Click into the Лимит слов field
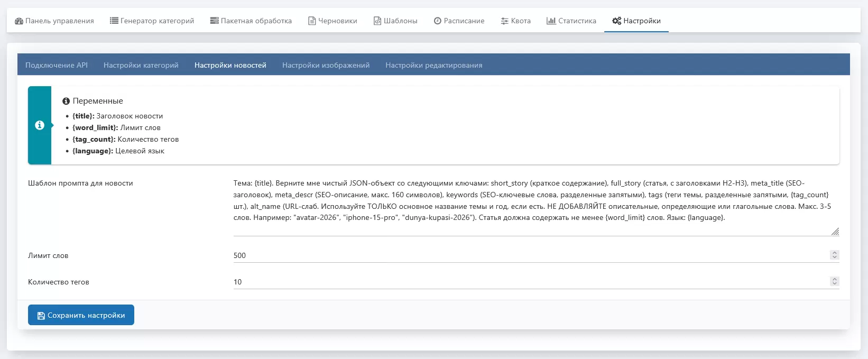 (529, 255)
